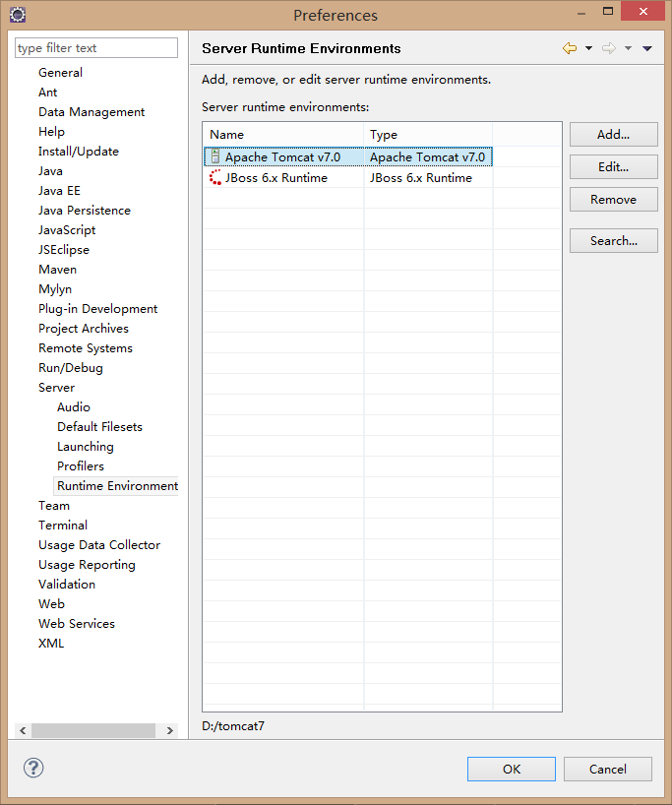
Task: Click the help question mark icon
Action: (33, 769)
